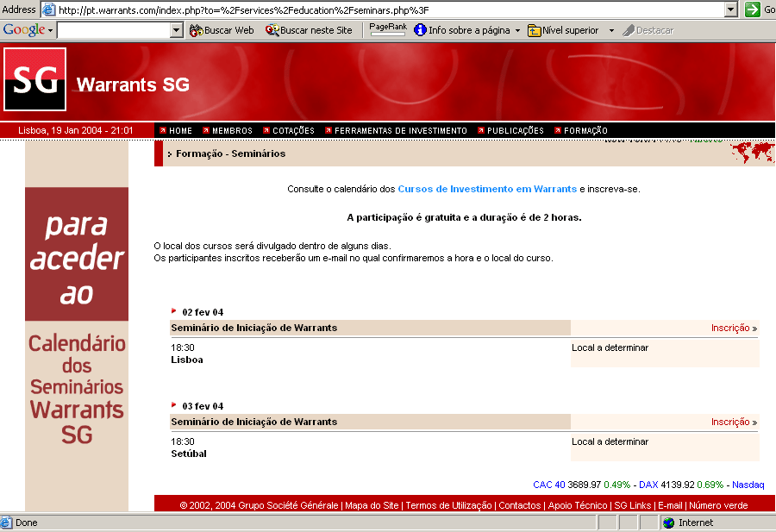Open the Google toolbar logo menu
The width and height of the screenshot is (776, 532).
coord(28,30)
